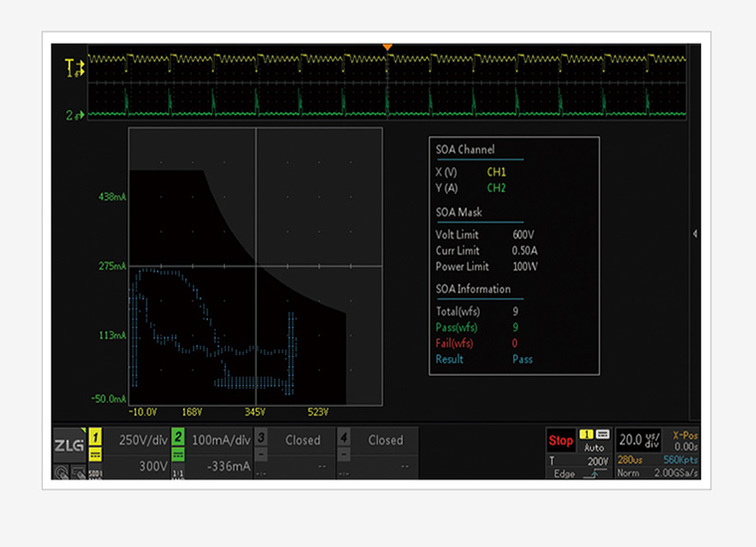Click the channel 2 1:1 probe indicator

(178, 473)
